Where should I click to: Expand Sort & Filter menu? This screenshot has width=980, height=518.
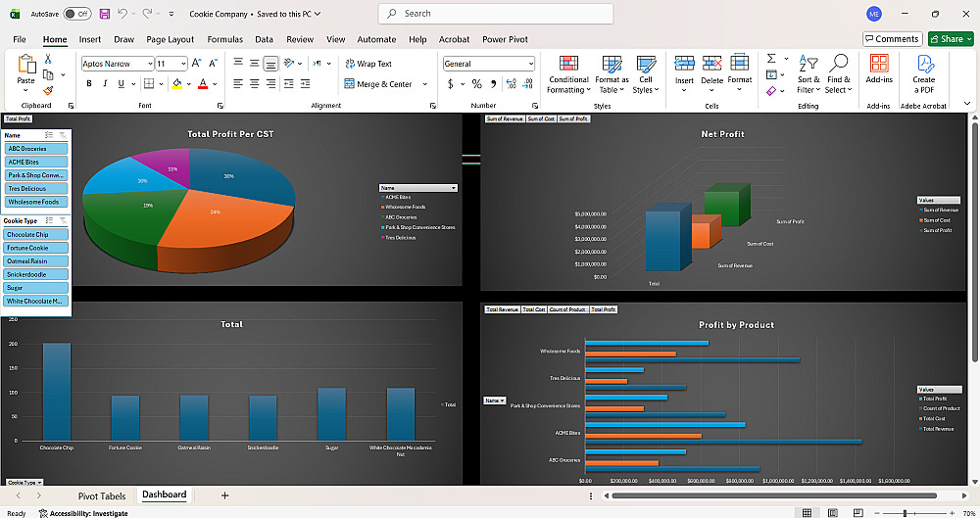coord(808,73)
